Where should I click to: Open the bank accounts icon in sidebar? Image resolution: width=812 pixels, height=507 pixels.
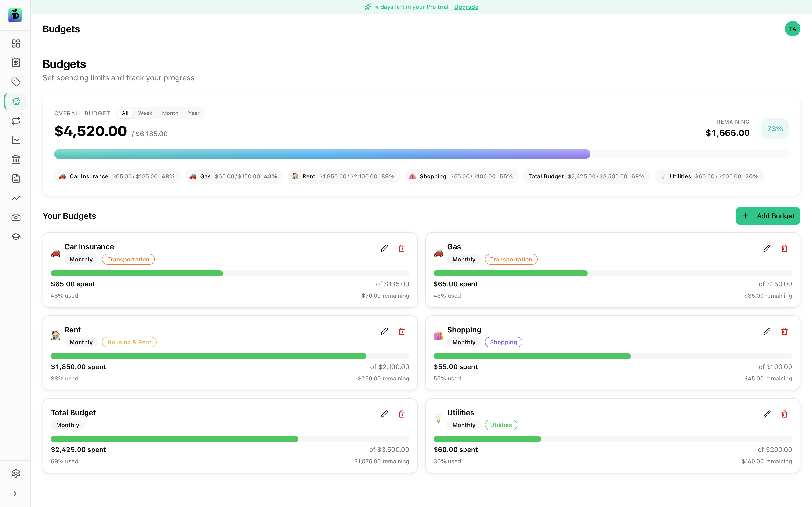16,159
